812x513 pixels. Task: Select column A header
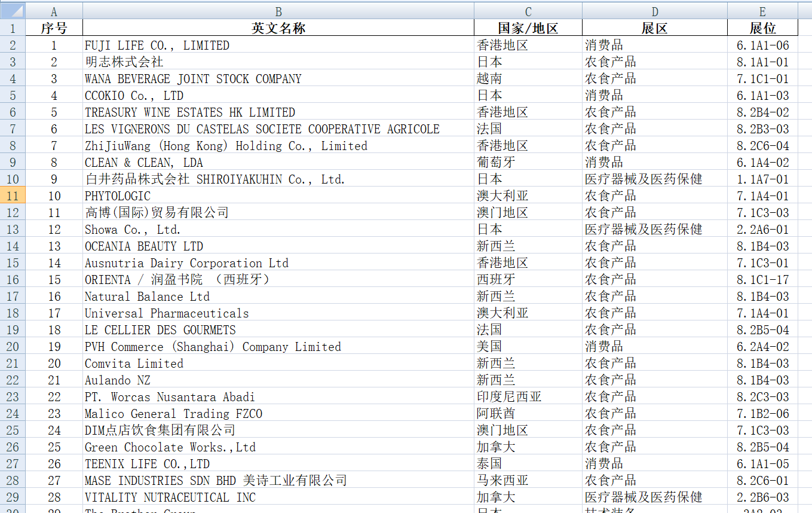point(54,11)
